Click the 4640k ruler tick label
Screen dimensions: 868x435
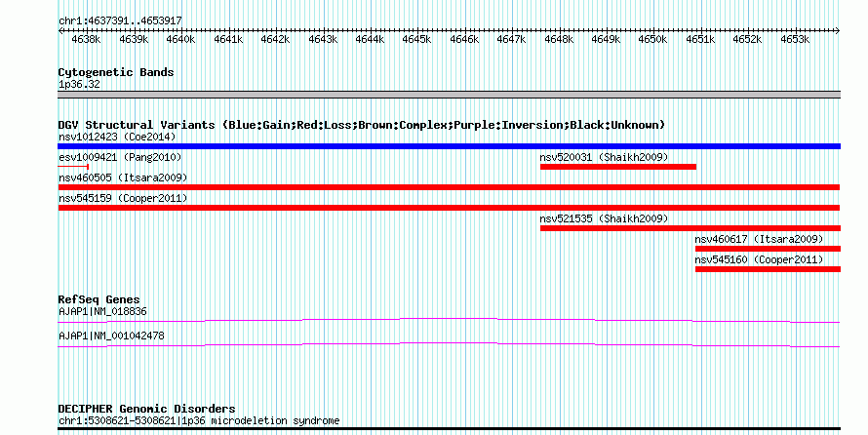[x=180, y=40]
